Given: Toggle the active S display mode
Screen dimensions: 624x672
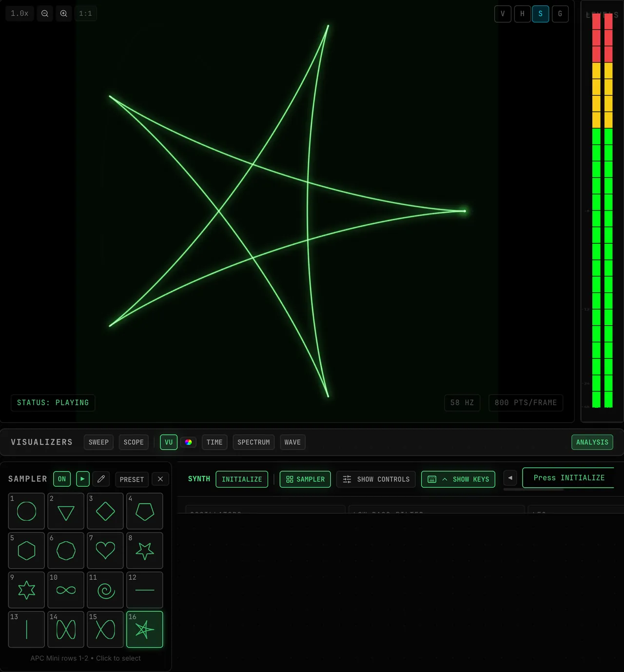Looking at the screenshot, I should click(x=541, y=14).
